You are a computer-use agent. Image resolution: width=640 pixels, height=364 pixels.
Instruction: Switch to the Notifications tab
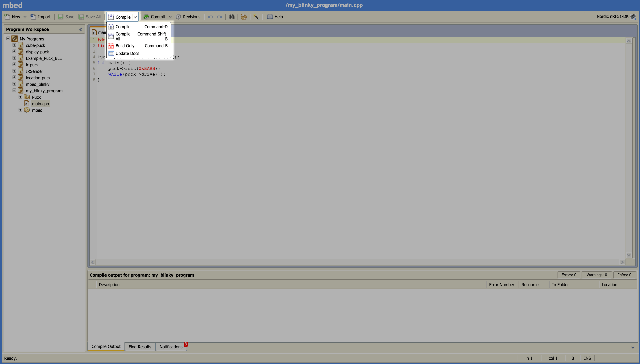[x=171, y=347]
